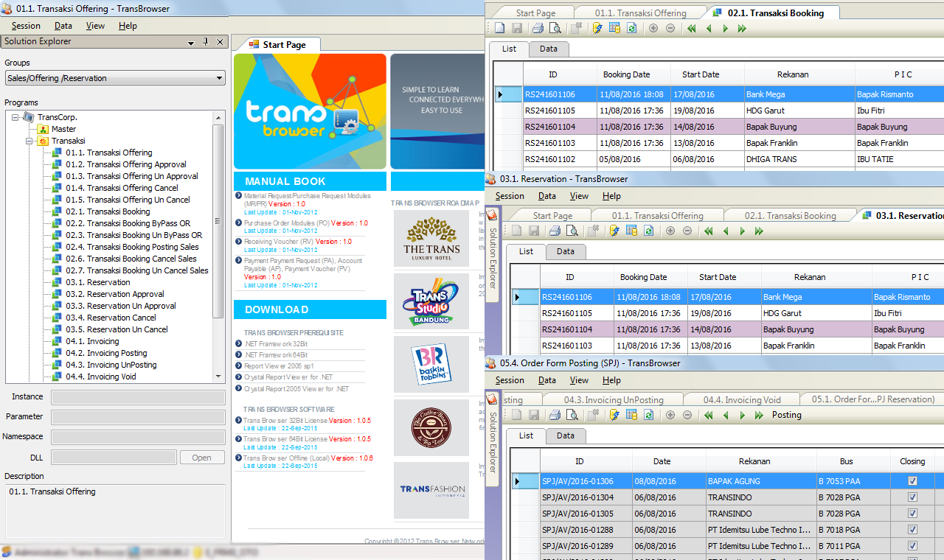The height and width of the screenshot is (560, 944).
Task: Switch to the Data tab in the Transaksi Booking window
Action: 549,49
